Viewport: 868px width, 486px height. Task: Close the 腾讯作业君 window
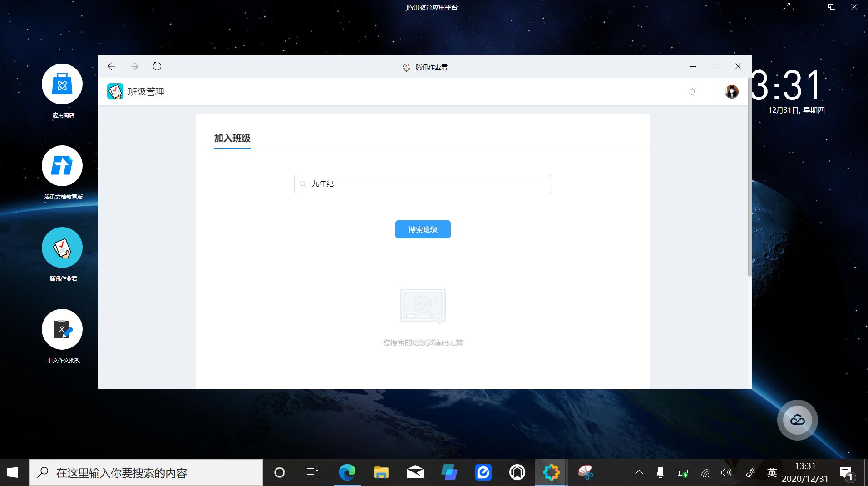pyautogui.click(x=738, y=66)
